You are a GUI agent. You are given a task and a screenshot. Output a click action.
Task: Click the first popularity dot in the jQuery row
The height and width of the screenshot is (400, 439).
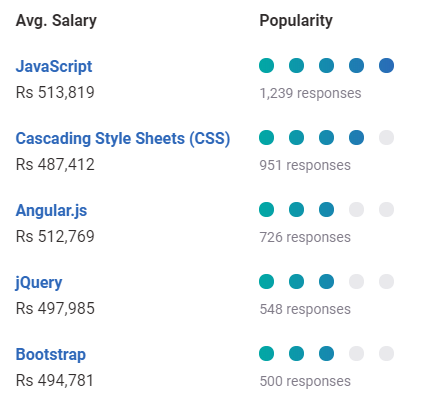[266, 281]
